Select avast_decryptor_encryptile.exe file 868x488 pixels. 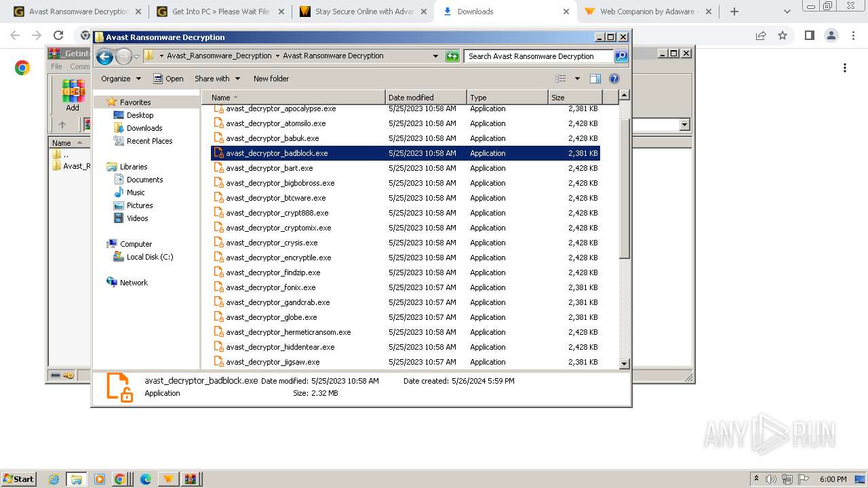(x=406, y=258)
